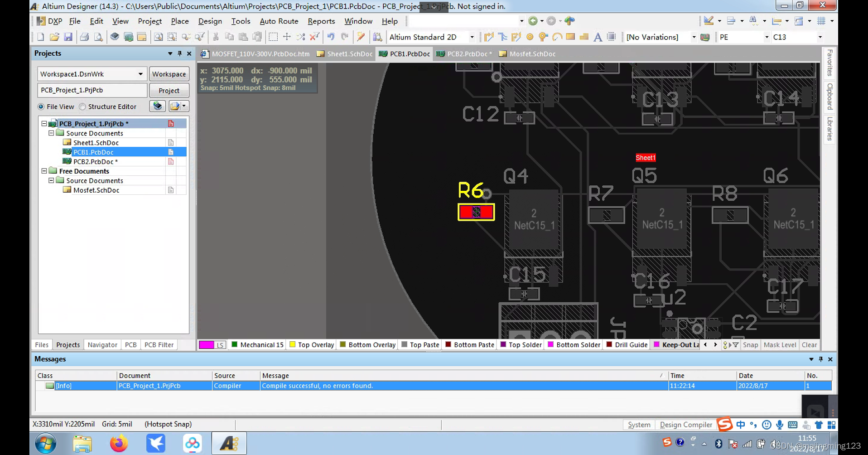868x455 pixels.
Task: Undo the last action
Action: tap(331, 37)
